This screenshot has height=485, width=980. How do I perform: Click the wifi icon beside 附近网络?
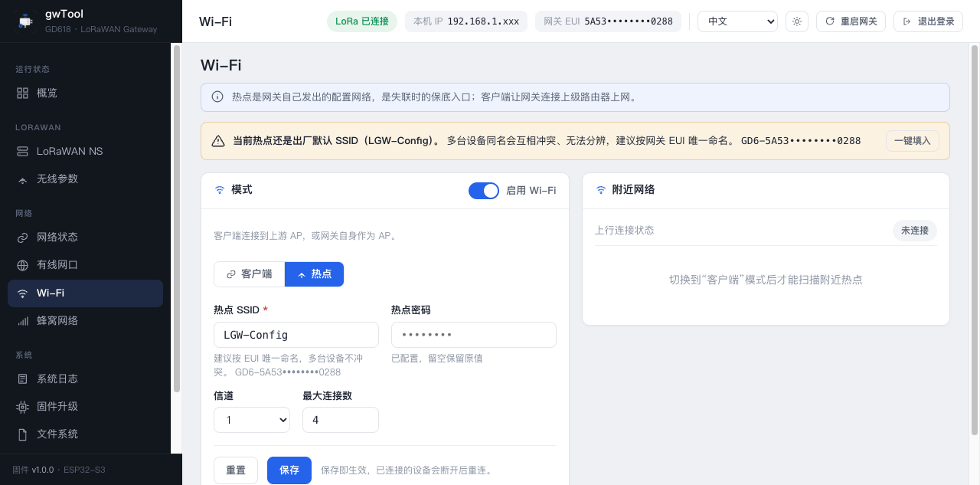(x=601, y=190)
